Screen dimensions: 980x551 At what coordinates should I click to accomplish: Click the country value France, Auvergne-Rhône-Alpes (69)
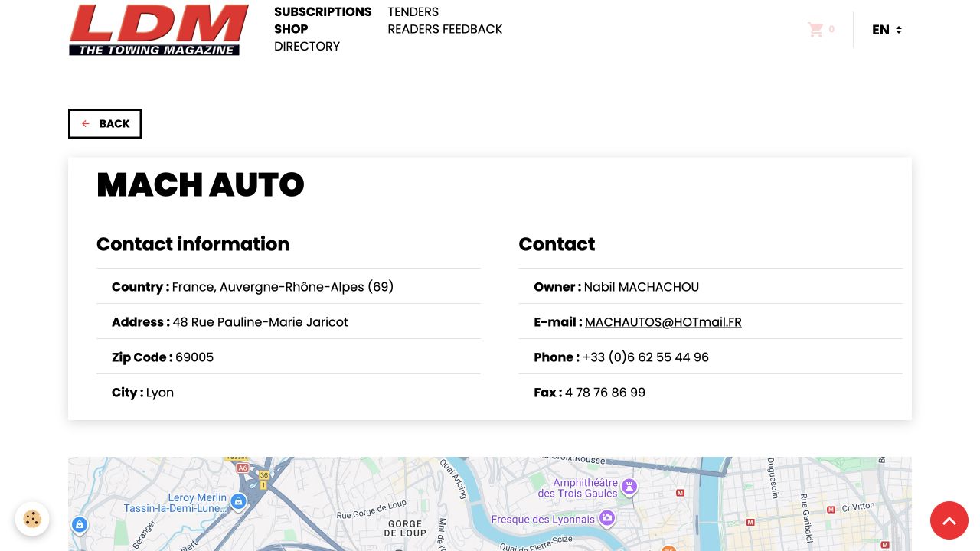(283, 287)
